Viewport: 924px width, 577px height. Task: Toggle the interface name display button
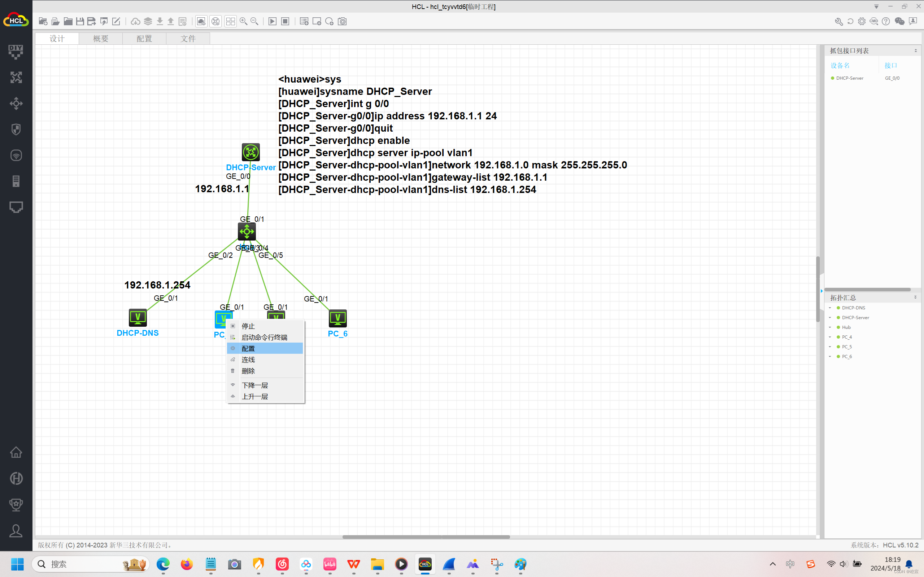pyautogui.click(x=201, y=21)
